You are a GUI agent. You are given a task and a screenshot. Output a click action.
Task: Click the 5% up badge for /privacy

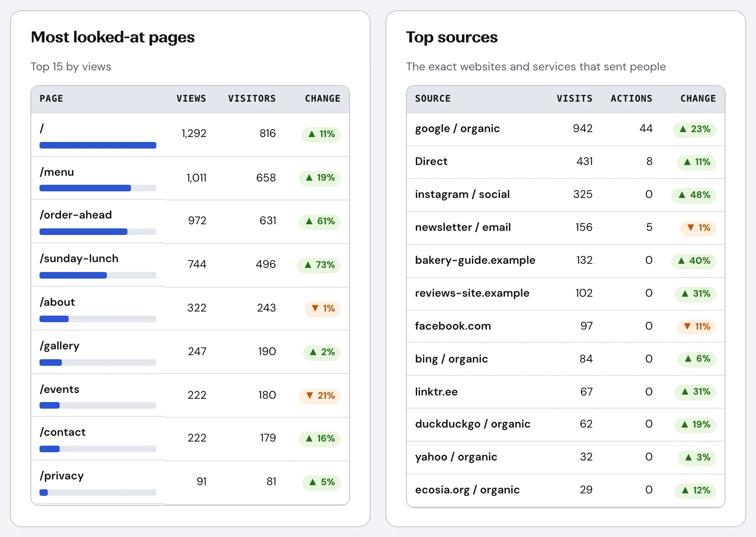coord(322,482)
